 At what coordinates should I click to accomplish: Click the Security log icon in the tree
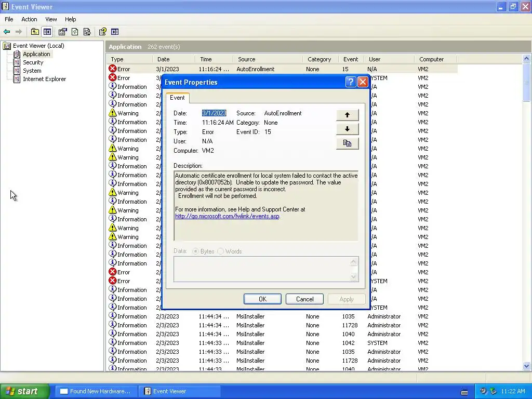[17, 62]
